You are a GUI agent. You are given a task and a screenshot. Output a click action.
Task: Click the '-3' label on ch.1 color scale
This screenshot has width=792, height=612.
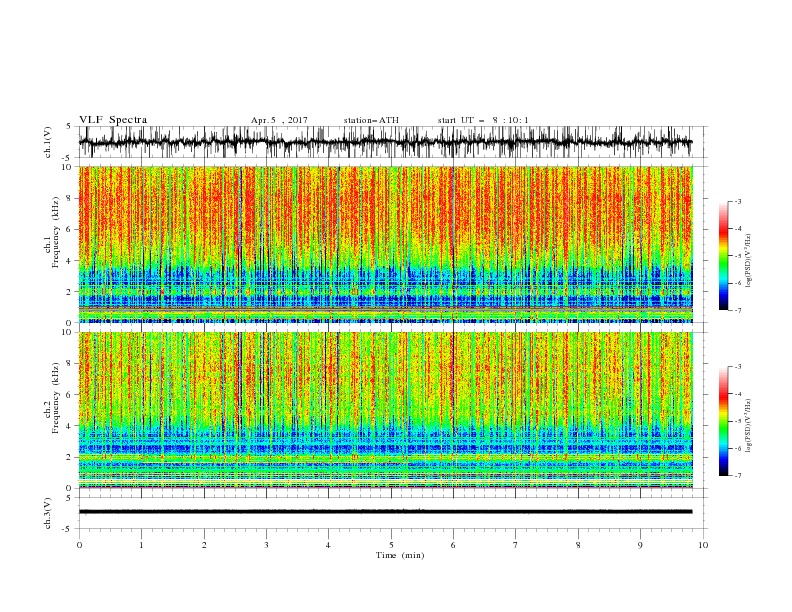tap(737, 201)
